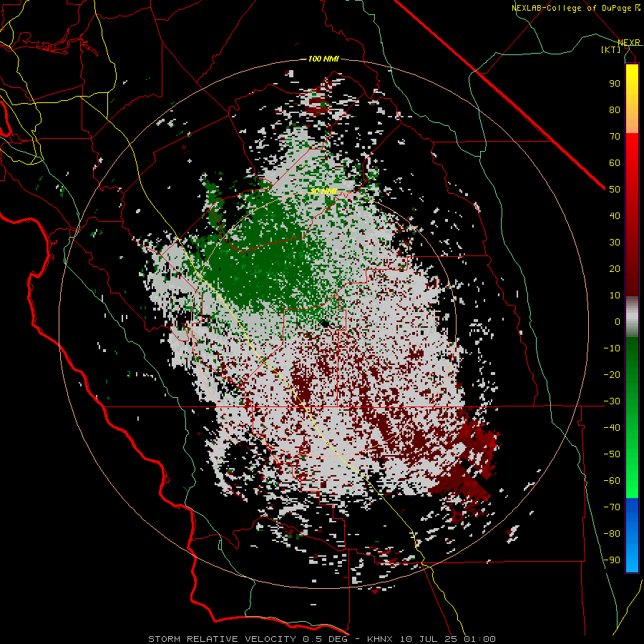Pick the blue segment of color bar
The width and height of the screenshot is (644, 644).
tap(632, 535)
